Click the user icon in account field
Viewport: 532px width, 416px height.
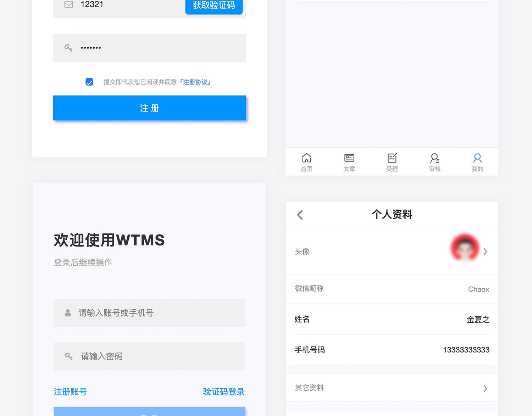point(68,313)
